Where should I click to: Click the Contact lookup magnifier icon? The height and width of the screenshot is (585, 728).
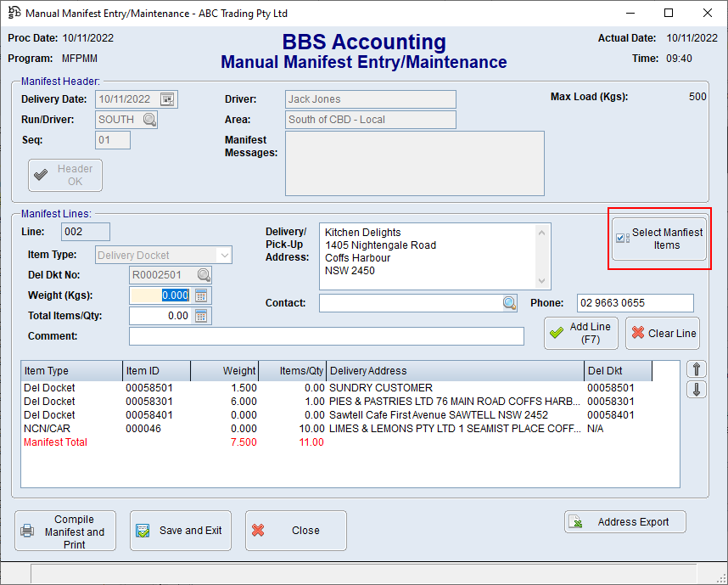tap(509, 303)
